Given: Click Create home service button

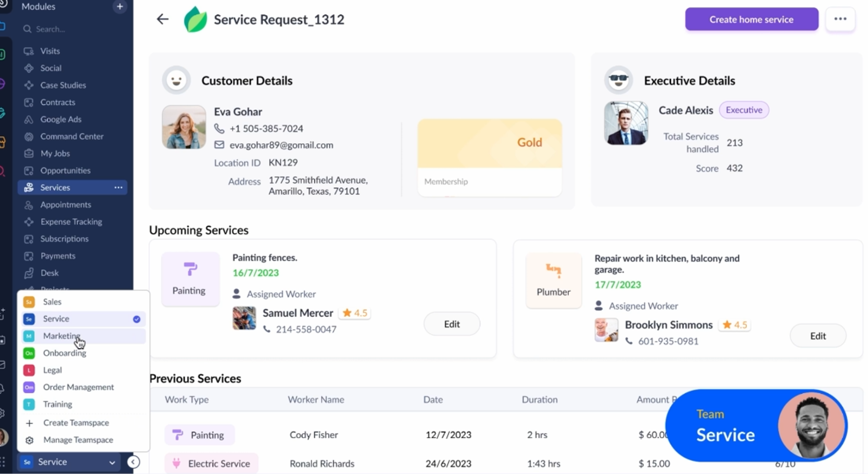Looking at the screenshot, I should (751, 19).
